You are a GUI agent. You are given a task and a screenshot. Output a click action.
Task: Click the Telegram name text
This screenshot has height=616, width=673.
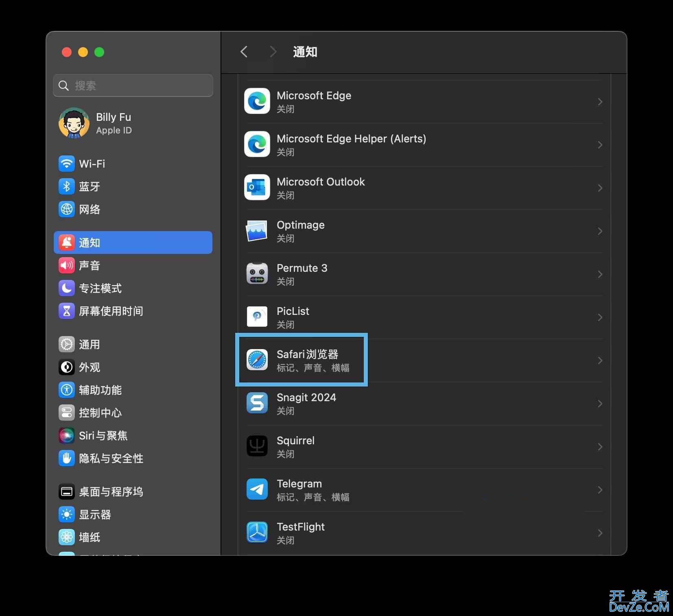pos(299,483)
